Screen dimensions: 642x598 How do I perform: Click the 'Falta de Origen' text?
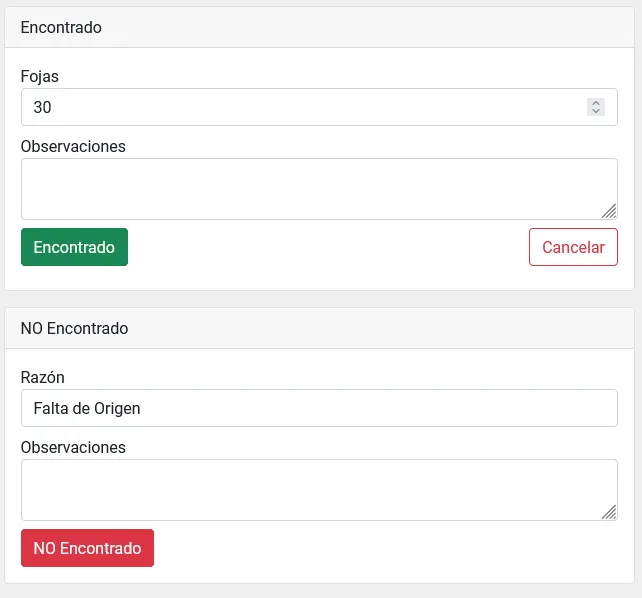pyautogui.click(x=86, y=408)
